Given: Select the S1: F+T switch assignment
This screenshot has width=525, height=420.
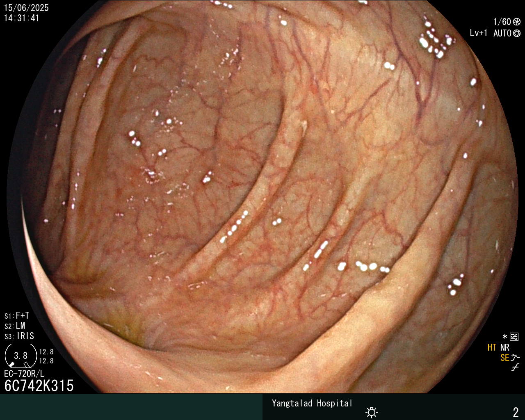Looking at the screenshot, I should (x=17, y=315).
